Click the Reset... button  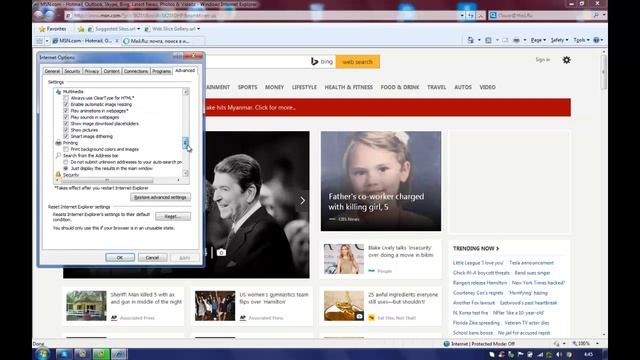(173, 216)
